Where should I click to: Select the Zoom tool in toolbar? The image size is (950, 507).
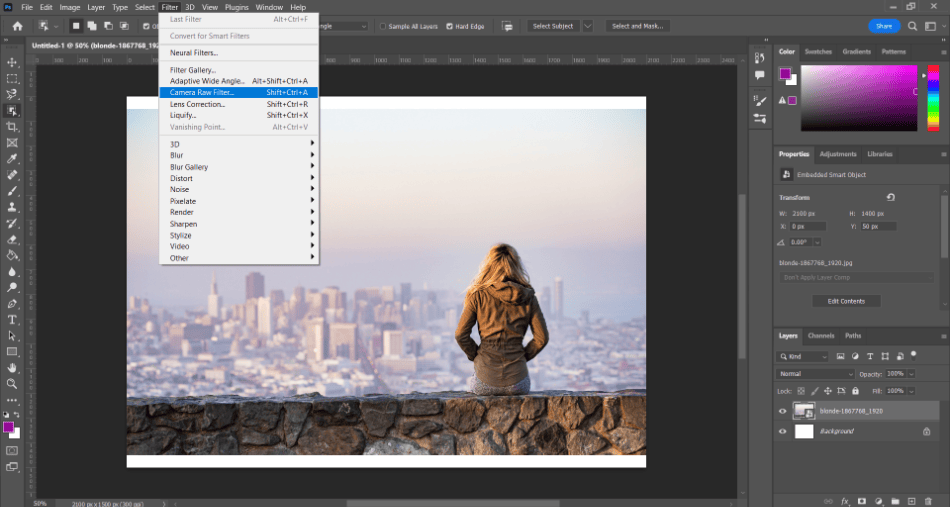pos(12,383)
